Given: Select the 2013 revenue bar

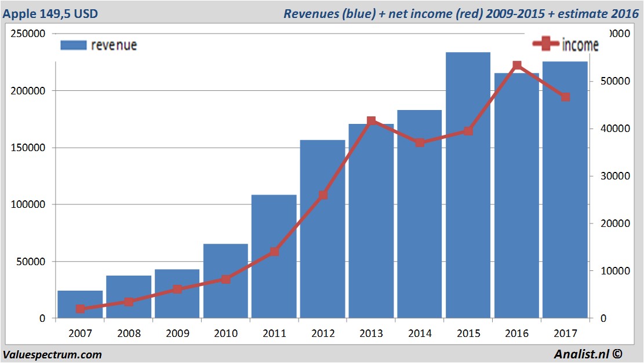Looking at the screenshot, I should click(372, 221).
